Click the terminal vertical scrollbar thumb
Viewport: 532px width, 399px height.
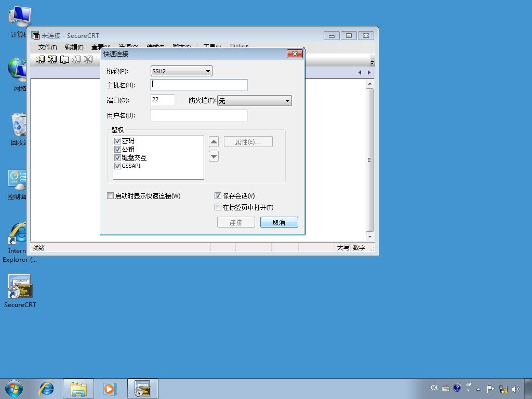370,160
